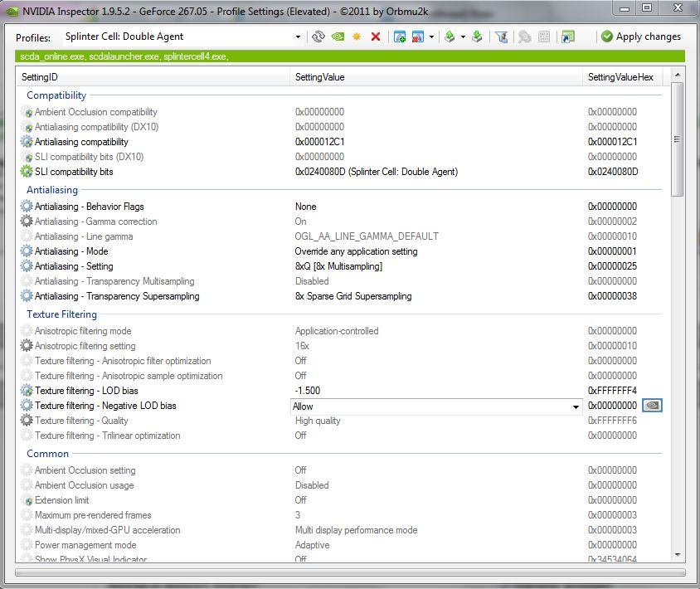Click gear icon for Antialiasing - Mode
The width and height of the screenshot is (700, 589).
pyautogui.click(x=27, y=251)
